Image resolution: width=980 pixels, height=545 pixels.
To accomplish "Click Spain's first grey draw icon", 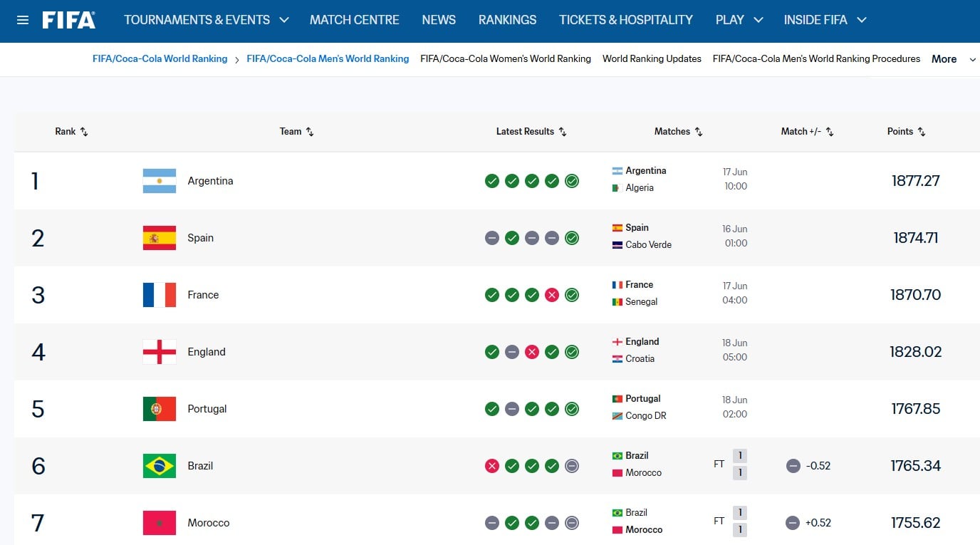I will 492,238.
